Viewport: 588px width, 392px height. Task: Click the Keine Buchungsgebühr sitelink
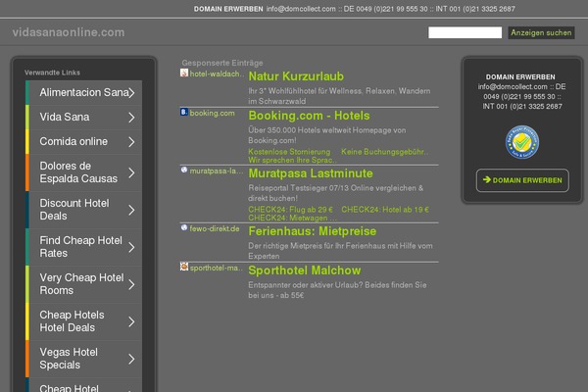pyautogui.click(x=385, y=152)
